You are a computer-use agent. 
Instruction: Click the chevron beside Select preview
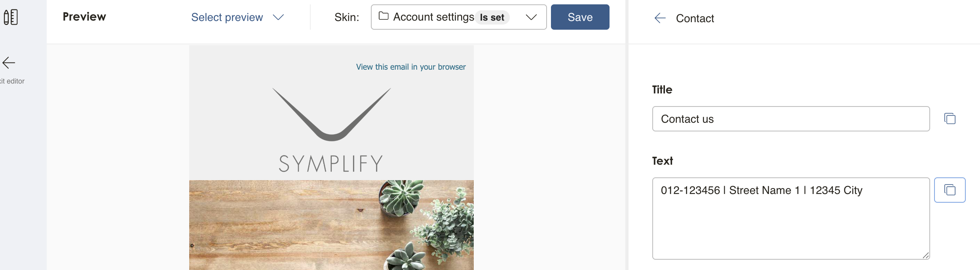(x=279, y=17)
